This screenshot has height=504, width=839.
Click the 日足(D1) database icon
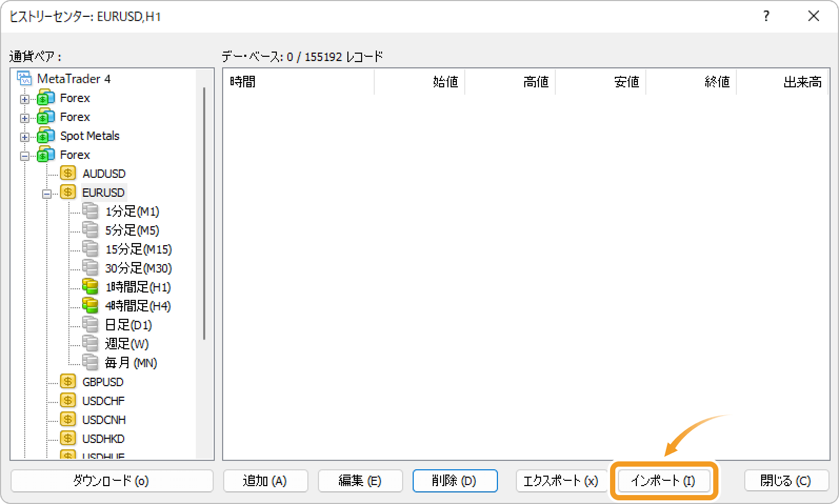coord(90,325)
